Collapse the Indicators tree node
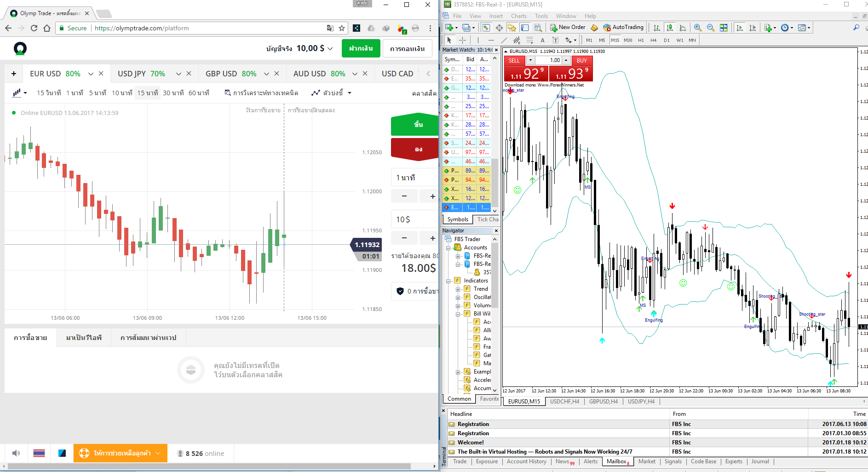Viewport: 868px width, 472px height. pos(448,281)
